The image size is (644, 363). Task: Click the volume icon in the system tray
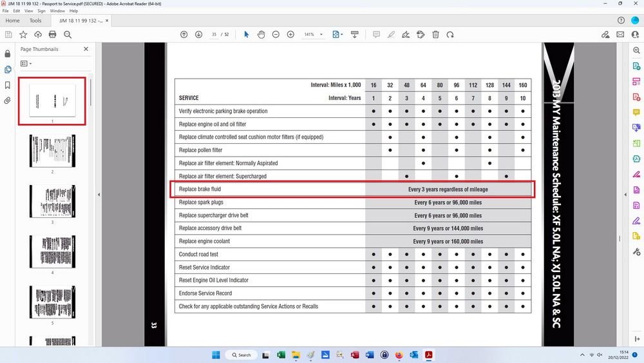pos(600,355)
